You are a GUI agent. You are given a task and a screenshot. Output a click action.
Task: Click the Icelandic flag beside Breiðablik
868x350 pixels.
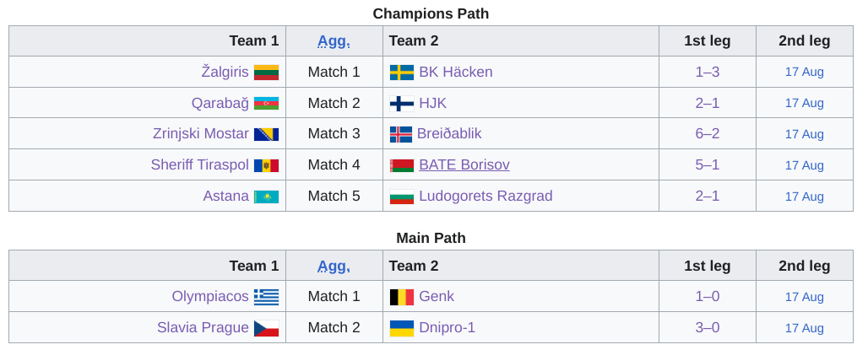(401, 134)
